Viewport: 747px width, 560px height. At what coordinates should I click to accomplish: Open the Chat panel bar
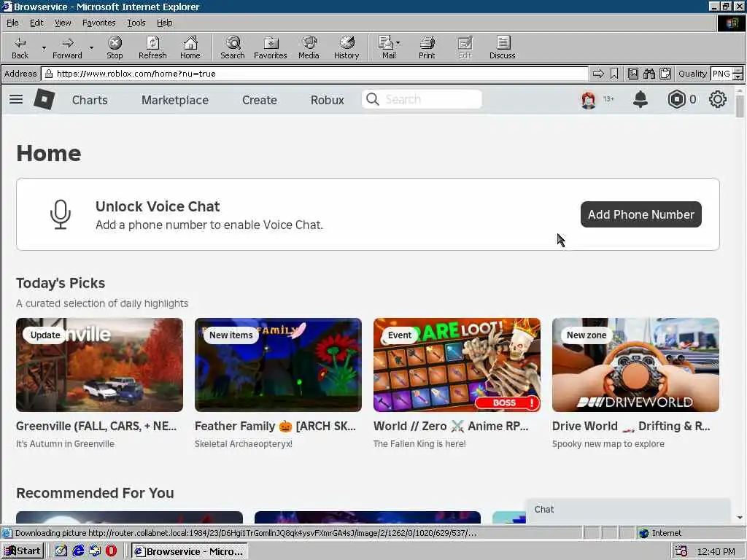tap(628, 510)
